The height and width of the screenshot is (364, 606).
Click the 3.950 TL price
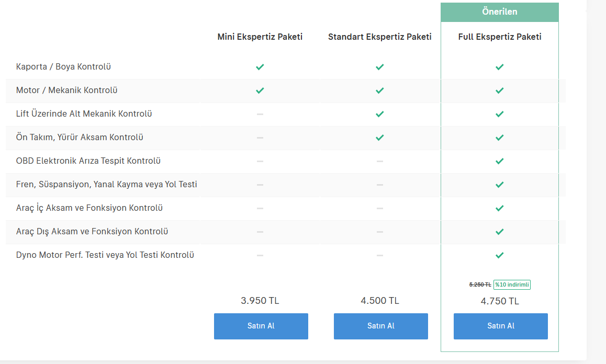pos(260,301)
